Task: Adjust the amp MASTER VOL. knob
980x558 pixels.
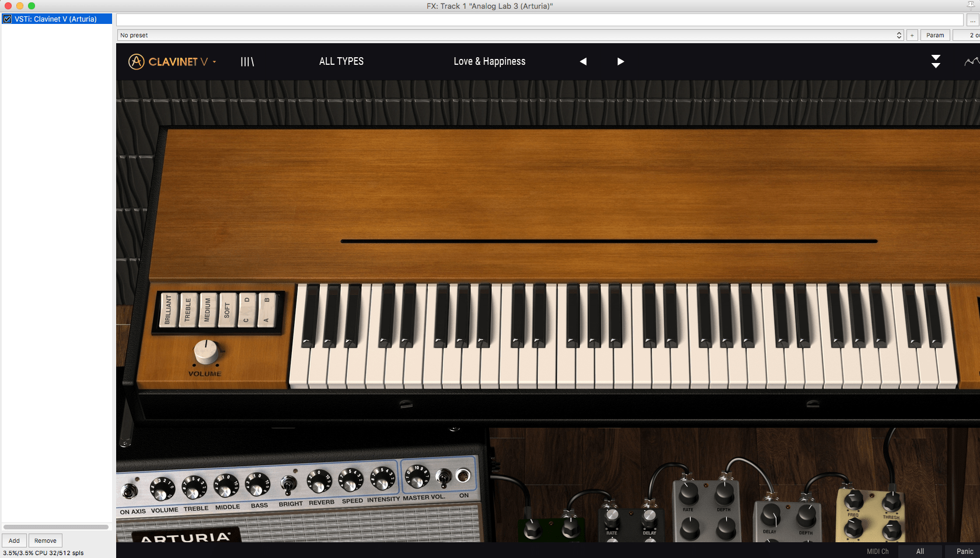Action: click(x=417, y=476)
